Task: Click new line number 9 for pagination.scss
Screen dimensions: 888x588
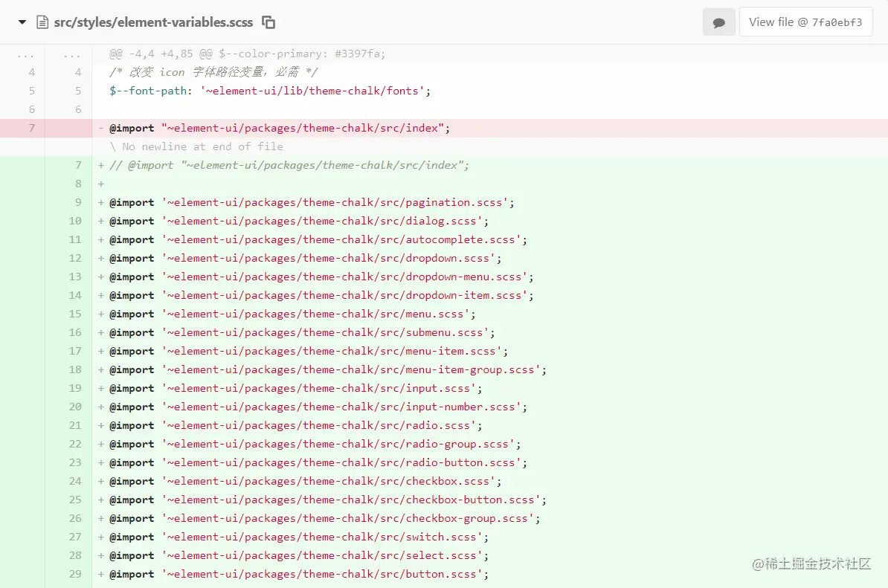Action: click(78, 202)
